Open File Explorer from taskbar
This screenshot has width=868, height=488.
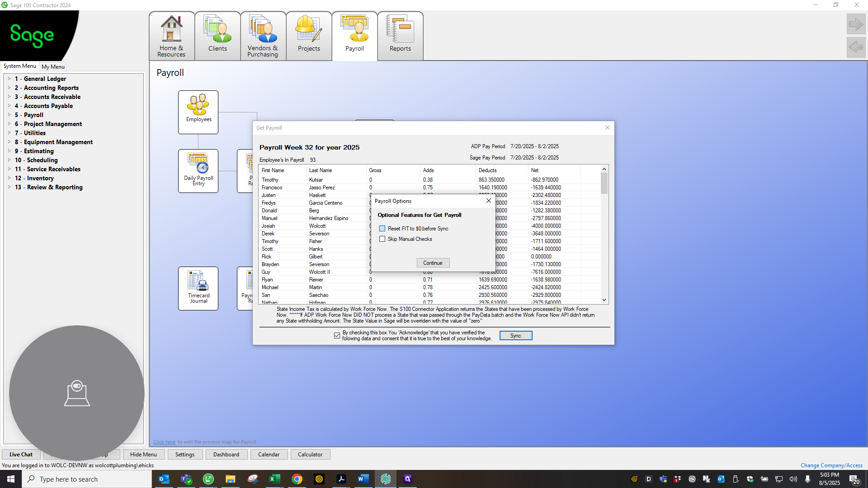coord(231,479)
